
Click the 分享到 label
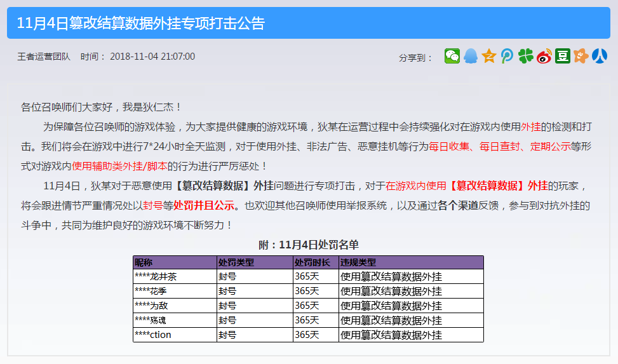coord(415,58)
